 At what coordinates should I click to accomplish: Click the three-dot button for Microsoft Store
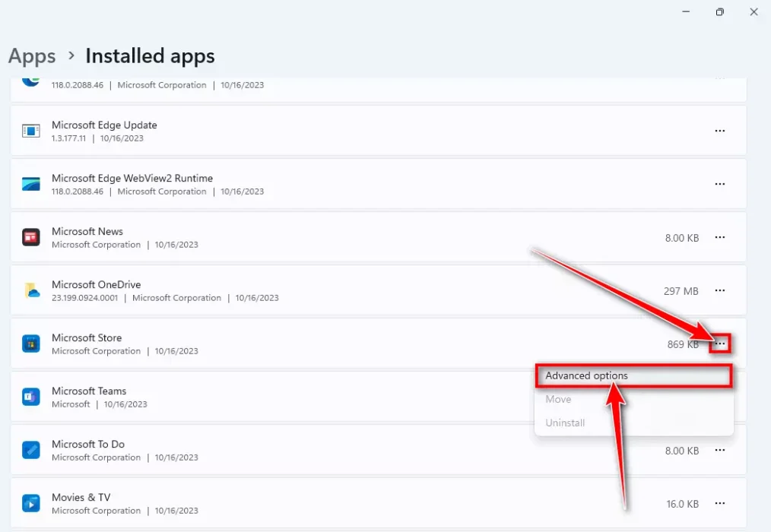(720, 344)
